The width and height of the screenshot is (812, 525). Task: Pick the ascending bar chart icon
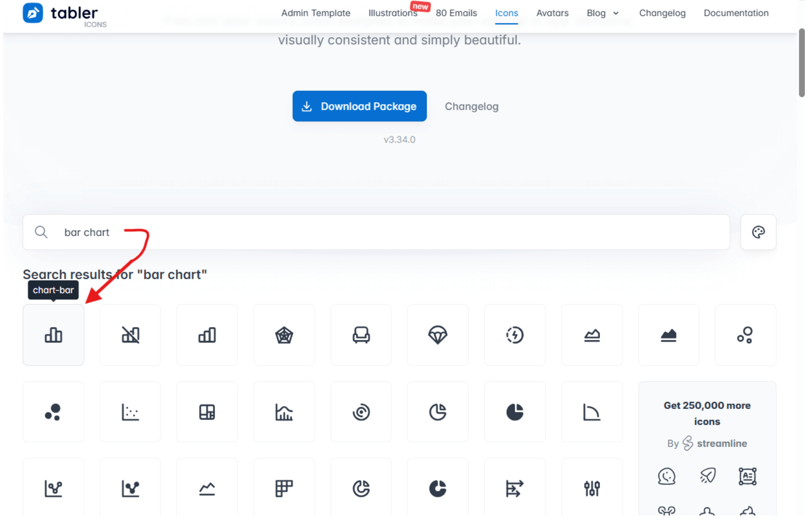(x=207, y=335)
